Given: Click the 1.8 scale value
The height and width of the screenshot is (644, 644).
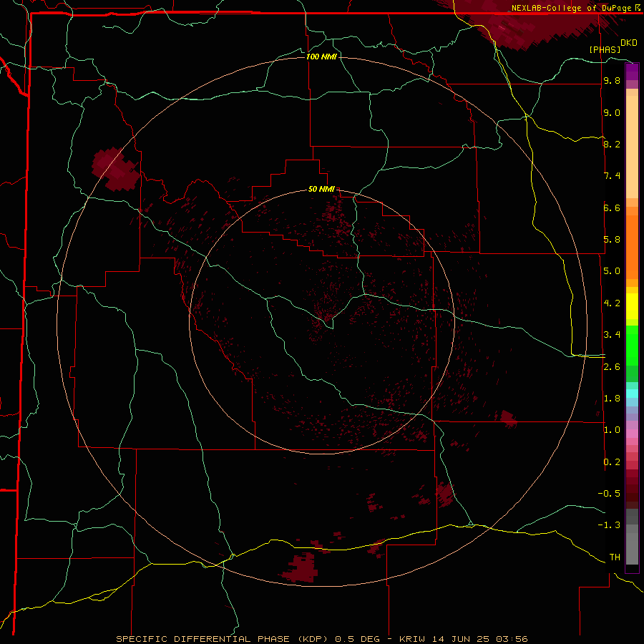Looking at the screenshot, I should 612,399.
